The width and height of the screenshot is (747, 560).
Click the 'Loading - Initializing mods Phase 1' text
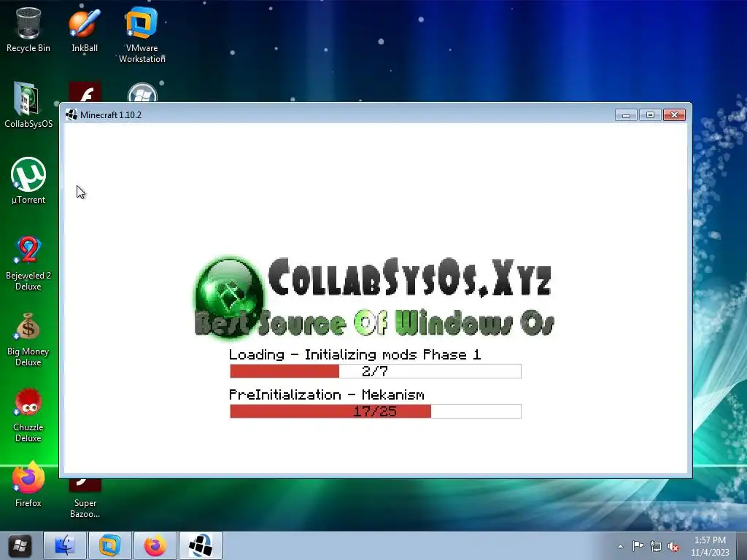coord(355,355)
